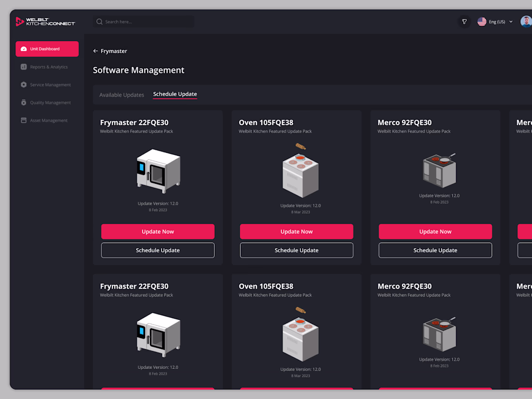Click top Merco card's Update Version: 12.0

click(x=439, y=196)
